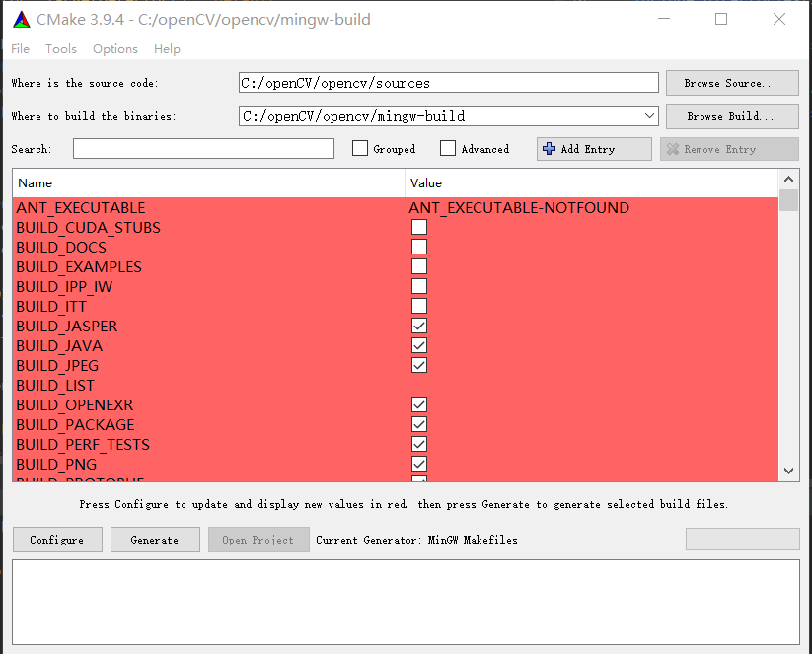Image resolution: width=812 pixels, height=654 pixels.
Task: Uncheck the BUILD_PERF_TESTS checkbox
Action: point(419,444)
